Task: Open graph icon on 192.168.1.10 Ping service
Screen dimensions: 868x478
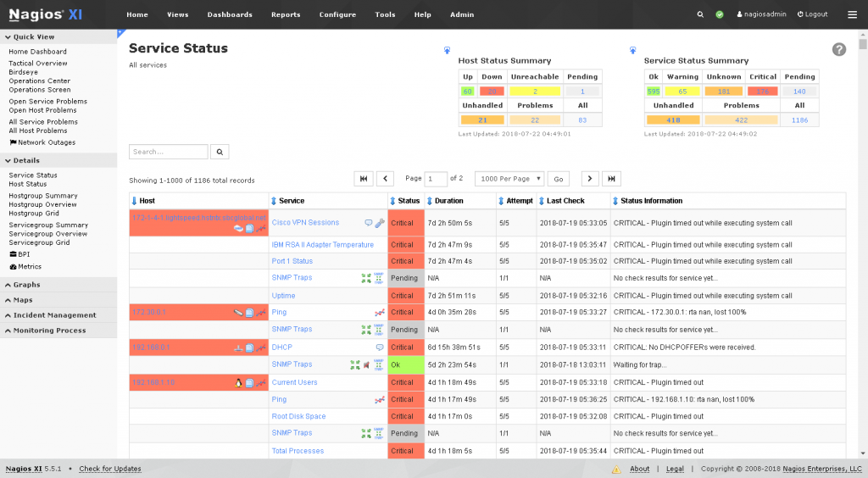Action: click(380, 399)
